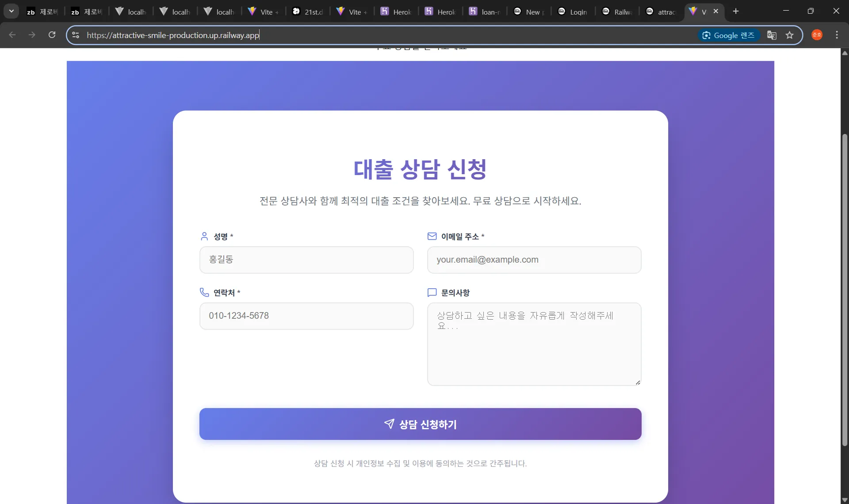Open the tab search chevron dropdown
Screen dimensions: 849x504
pos(11,11)
